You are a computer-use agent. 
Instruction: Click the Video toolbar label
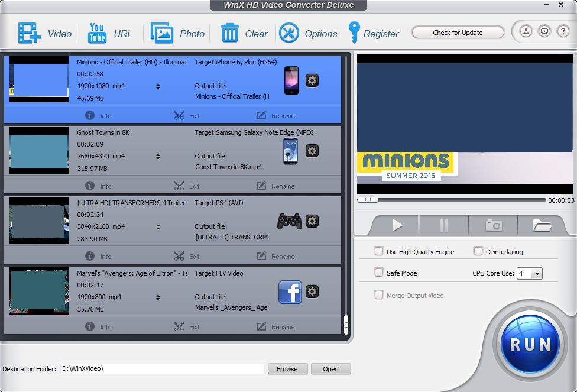point(60,34)
